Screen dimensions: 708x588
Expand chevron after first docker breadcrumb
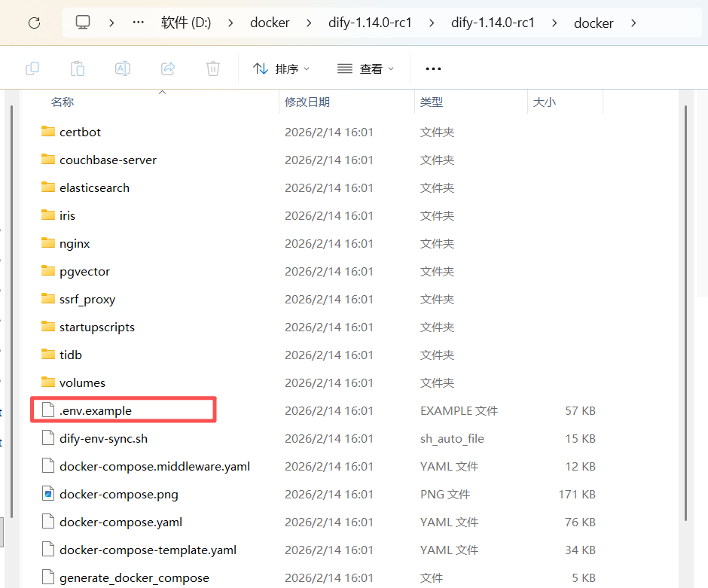(309, 23)
